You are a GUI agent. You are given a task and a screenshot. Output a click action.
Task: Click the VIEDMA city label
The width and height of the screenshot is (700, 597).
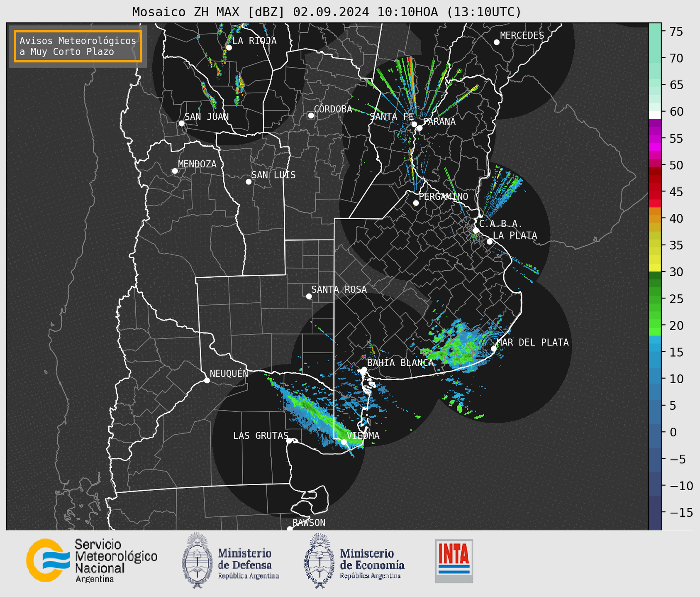coord(363,436)
